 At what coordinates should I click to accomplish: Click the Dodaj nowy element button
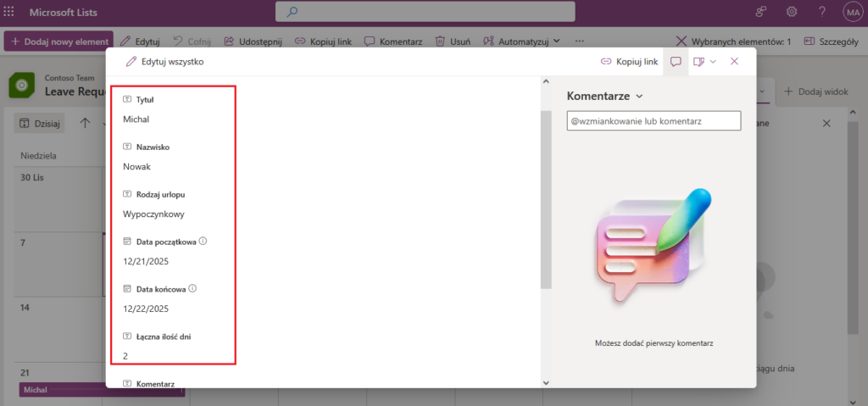tap(58, 41)
